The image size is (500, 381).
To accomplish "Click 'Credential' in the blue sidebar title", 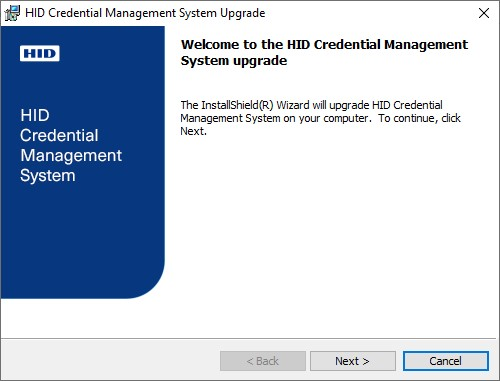I will click(x=59, y=135).
